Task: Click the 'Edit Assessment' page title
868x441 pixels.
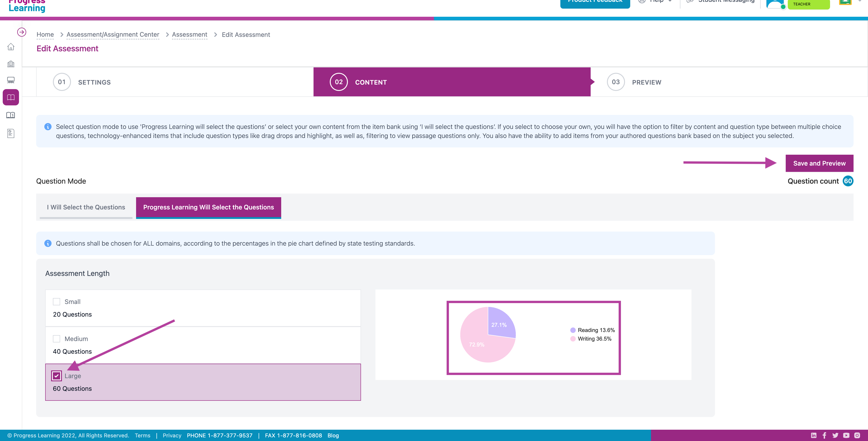Action: (67, 49)
